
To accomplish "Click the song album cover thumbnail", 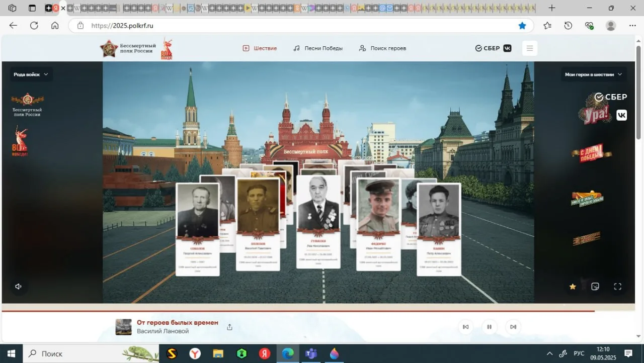I will [x=123, y=327].
